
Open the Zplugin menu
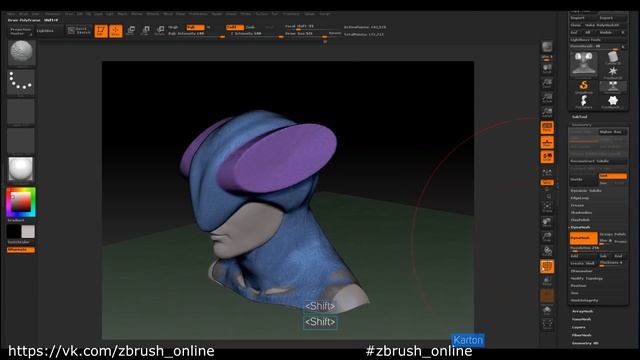310,14
